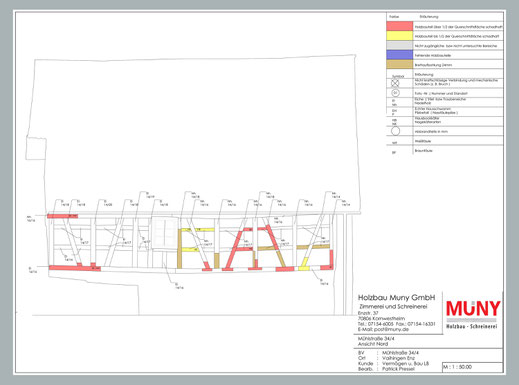Click the crossed-circle symbol in the legend
Viewport: 519px width, 385px height.
(x=395, y=83)
